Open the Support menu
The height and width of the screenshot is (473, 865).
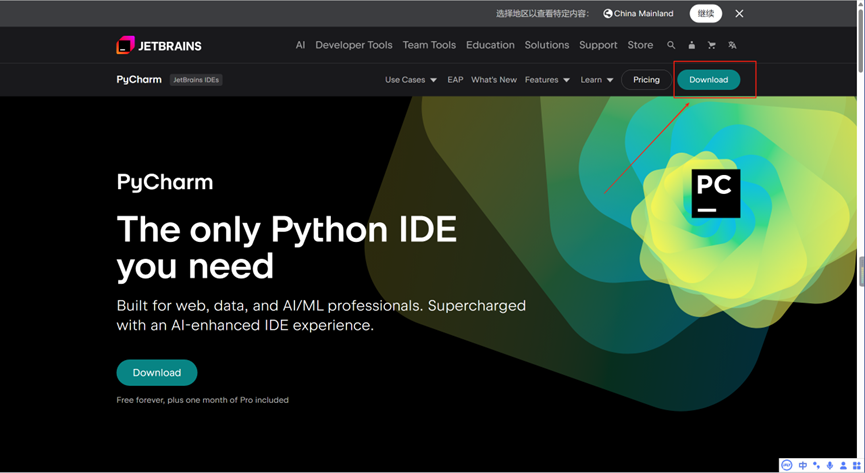[x=598, y=45]
